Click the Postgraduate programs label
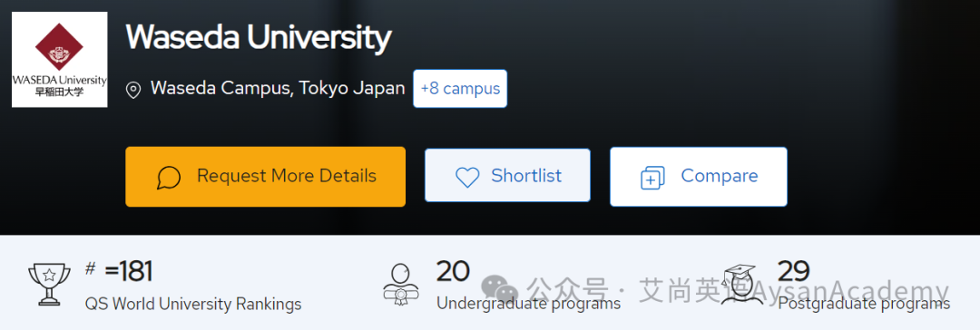The height and width of the screenshot is (330, 980). (864, 304)
